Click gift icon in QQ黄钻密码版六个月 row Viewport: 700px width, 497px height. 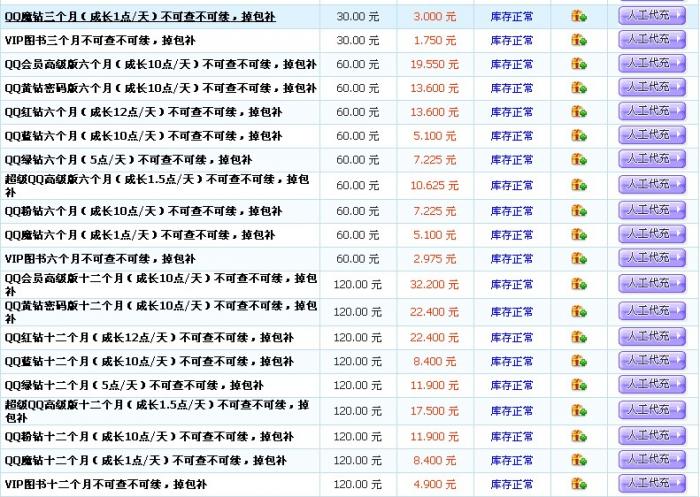(x=579, y=88)
